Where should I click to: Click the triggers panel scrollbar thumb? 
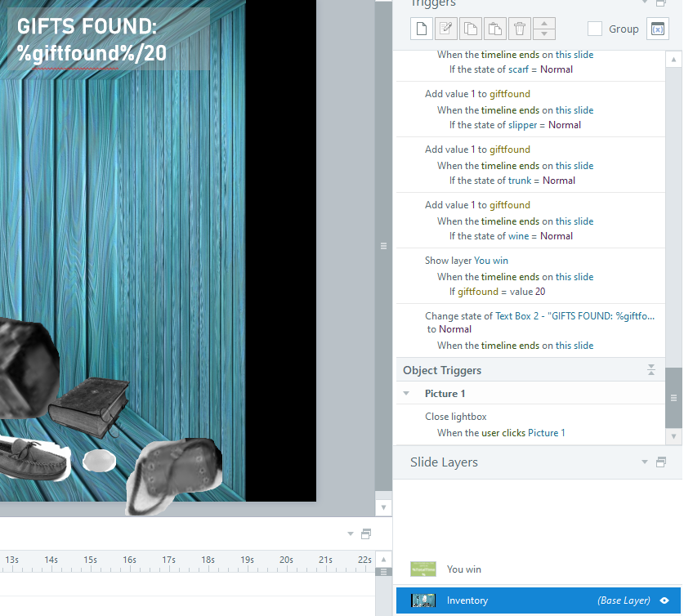(x=673, y=398)
